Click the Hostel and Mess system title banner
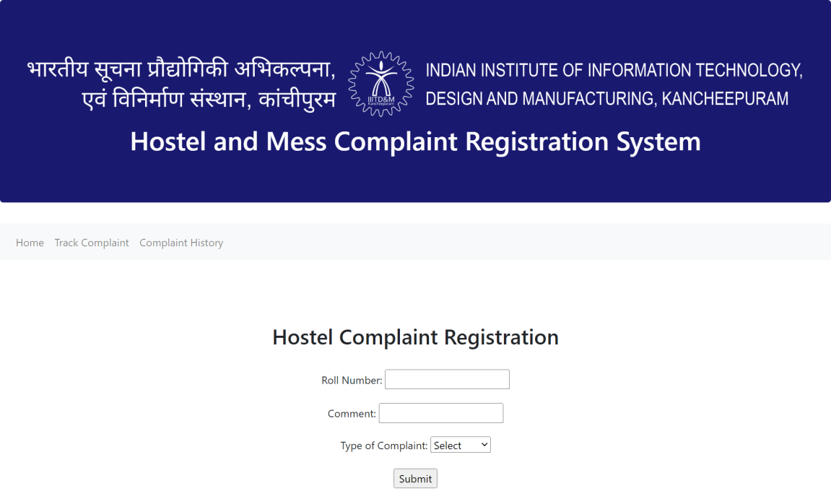 coord(415,142)
